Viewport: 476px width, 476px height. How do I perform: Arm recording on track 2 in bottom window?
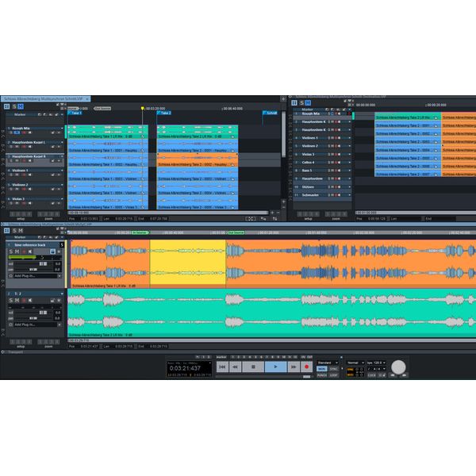coord(24,300)
